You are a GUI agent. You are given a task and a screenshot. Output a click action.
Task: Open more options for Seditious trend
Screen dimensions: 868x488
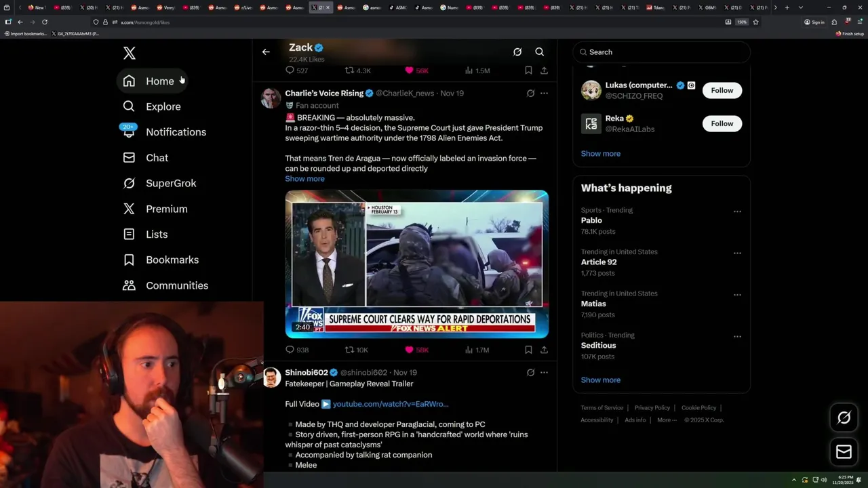[737, 337]
